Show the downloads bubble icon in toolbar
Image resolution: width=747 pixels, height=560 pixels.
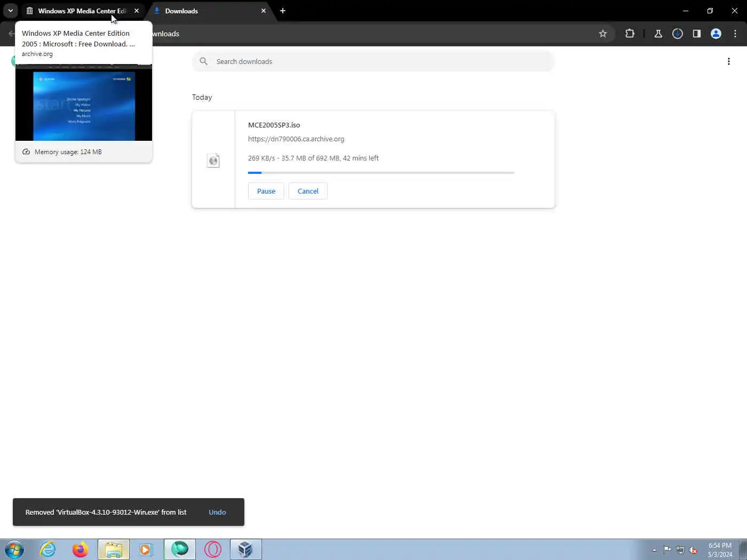tap(678, 34)
